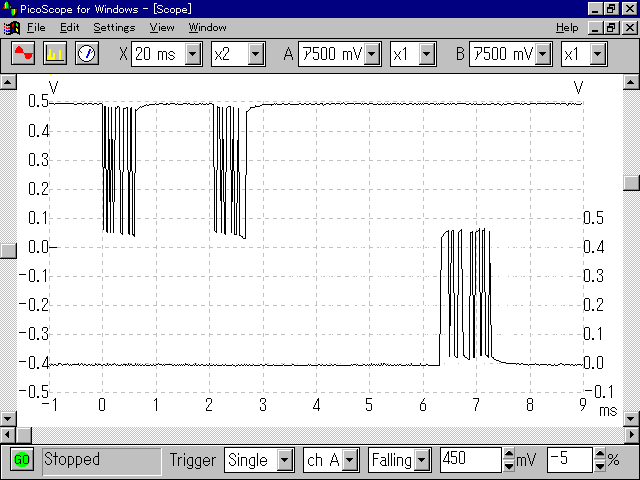Expand the trigger direction Falling dropdown
Image resolution: width=640 pixels, height=480 pixels.
point(422,460)
